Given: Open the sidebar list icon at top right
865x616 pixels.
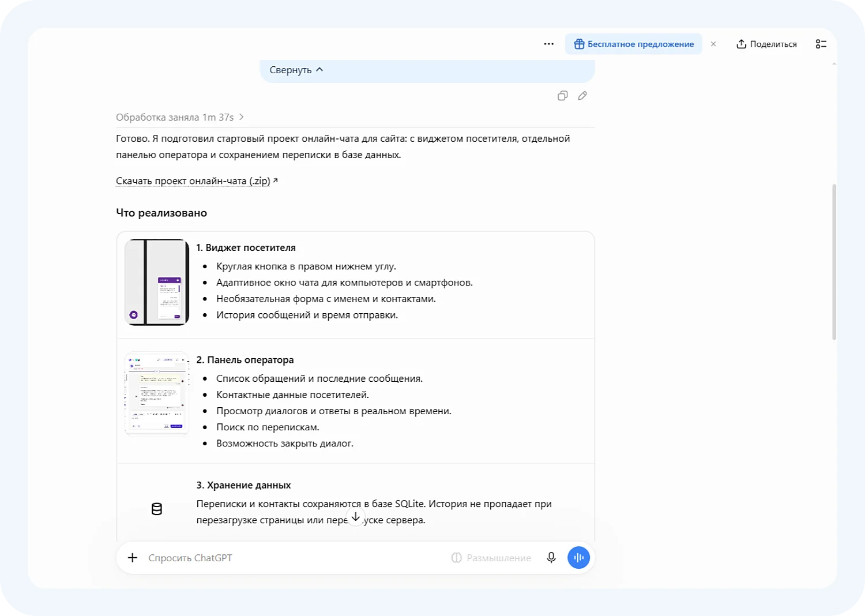Looking at the screenshot, I should tap(821, 44).
